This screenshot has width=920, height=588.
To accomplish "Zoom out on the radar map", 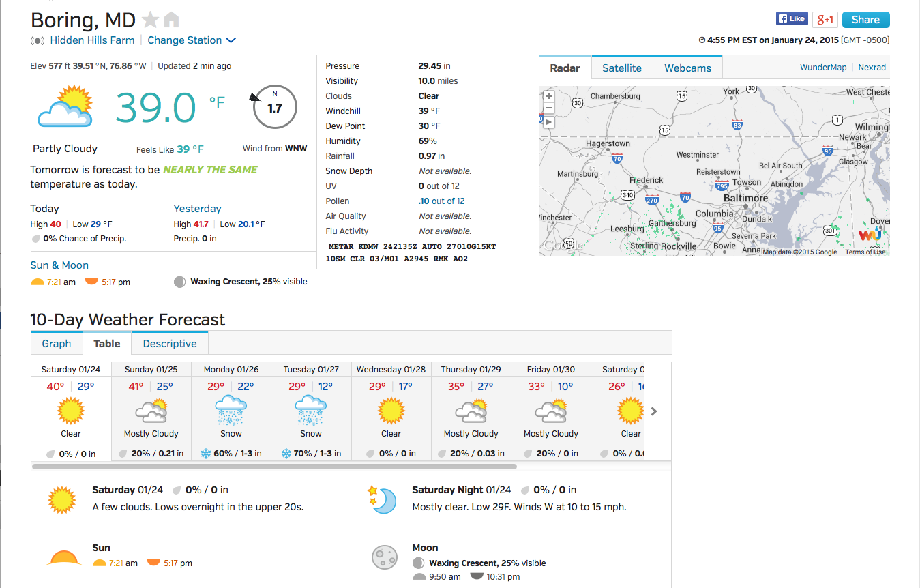I will tap(548, 108).
